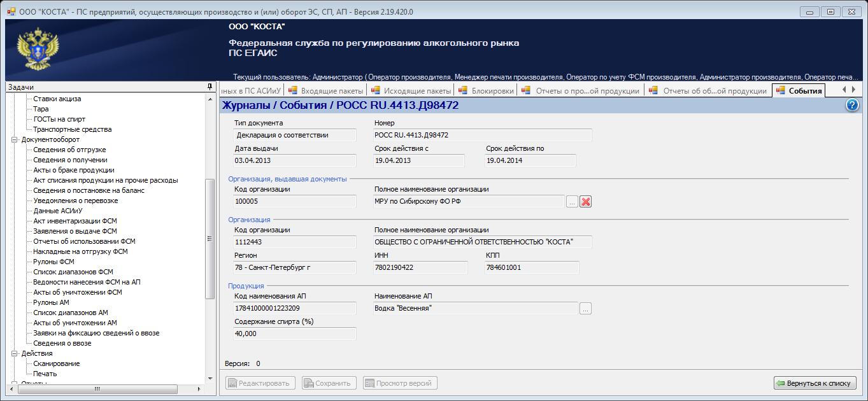Screen dimensions: 868x401
Task: Click the icon on the Исходящие пакеты tab
Action: pyautogui.click(x=376, y=90)
